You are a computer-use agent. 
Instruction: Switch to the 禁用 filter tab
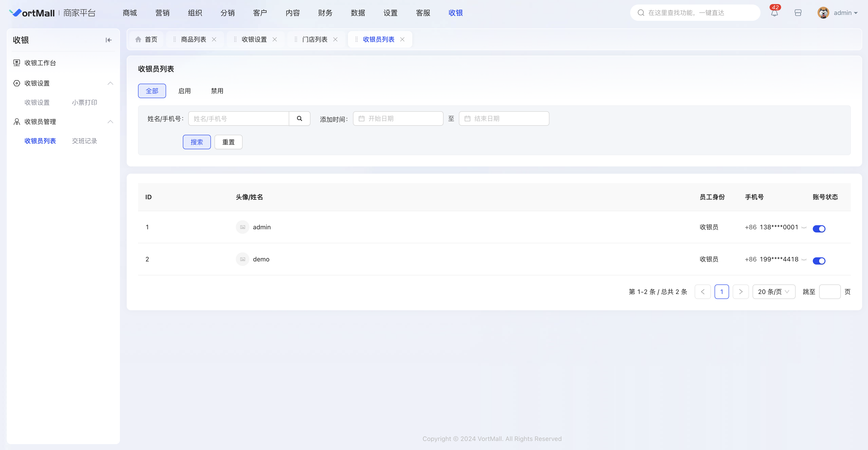[217, 91]
